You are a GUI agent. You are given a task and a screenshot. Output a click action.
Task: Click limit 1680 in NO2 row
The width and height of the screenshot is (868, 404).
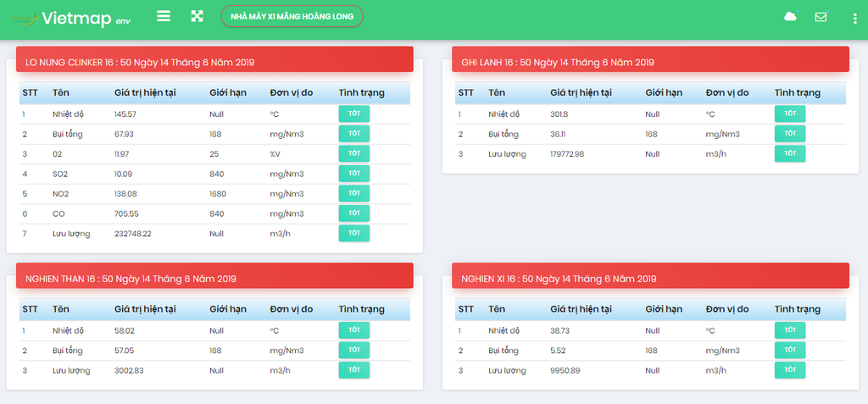point(218,194)
